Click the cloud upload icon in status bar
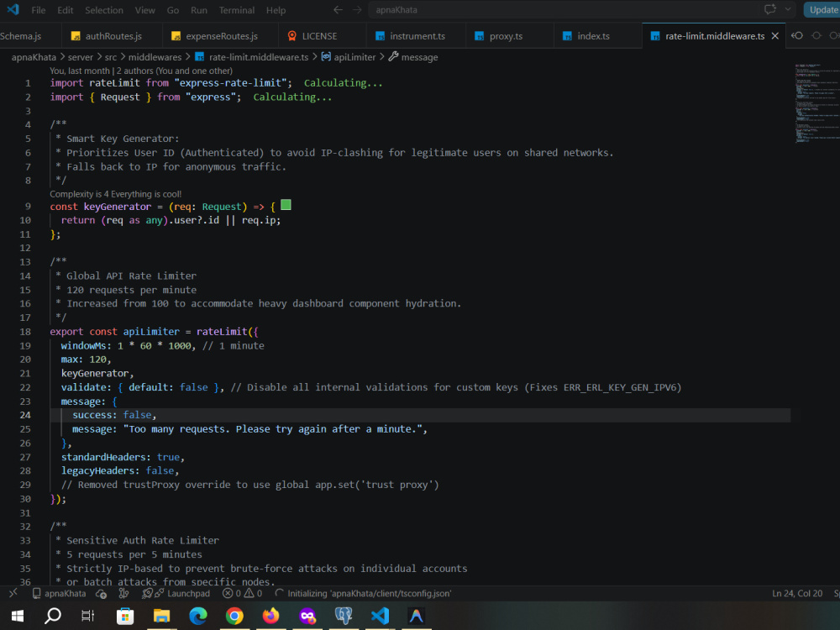840x630 pixels. tap(101, 594)
